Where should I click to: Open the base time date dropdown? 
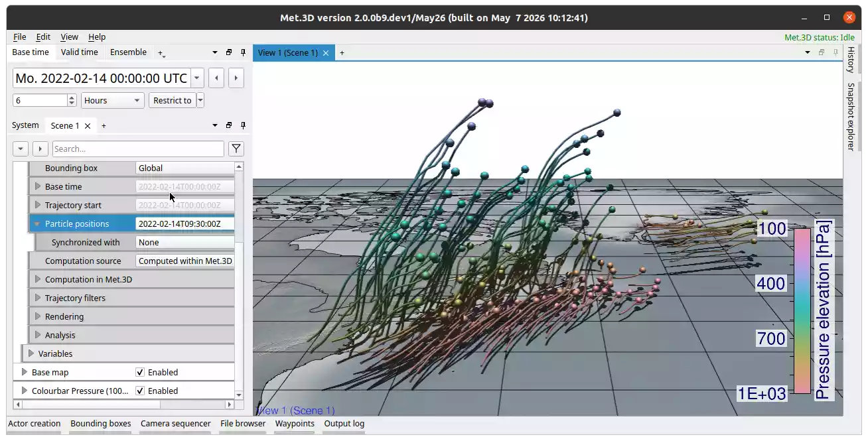(x=197, y=78)
